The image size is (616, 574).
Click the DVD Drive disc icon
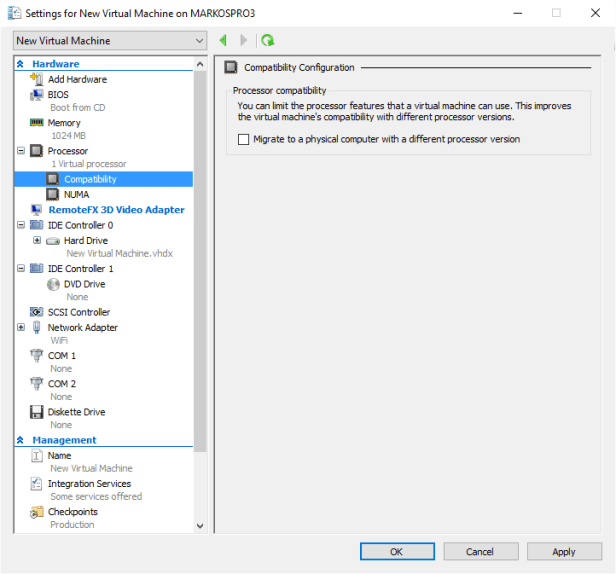click(x=53, y=284)
